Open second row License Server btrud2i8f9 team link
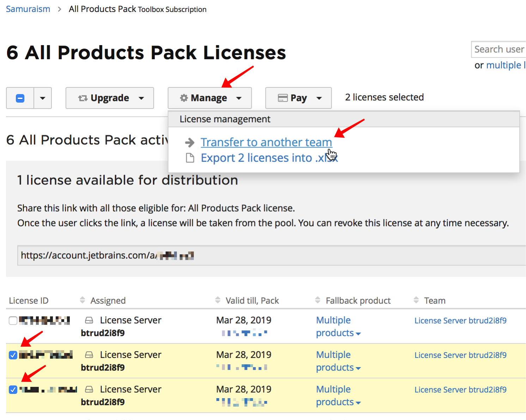 460,355
